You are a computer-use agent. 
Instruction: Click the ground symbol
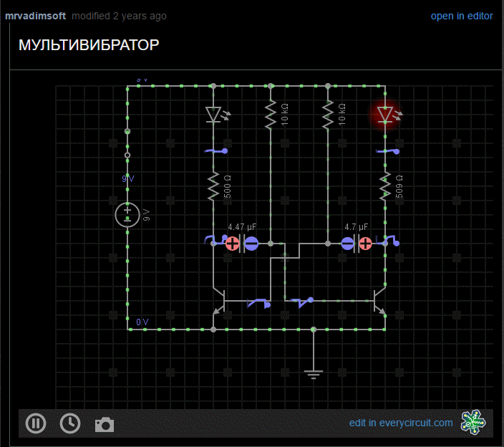314,373
